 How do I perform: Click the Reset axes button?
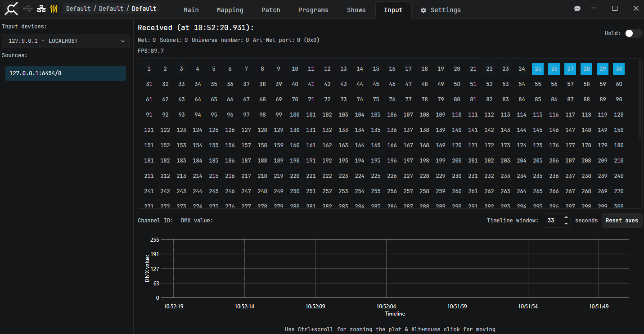pos(622,221)
